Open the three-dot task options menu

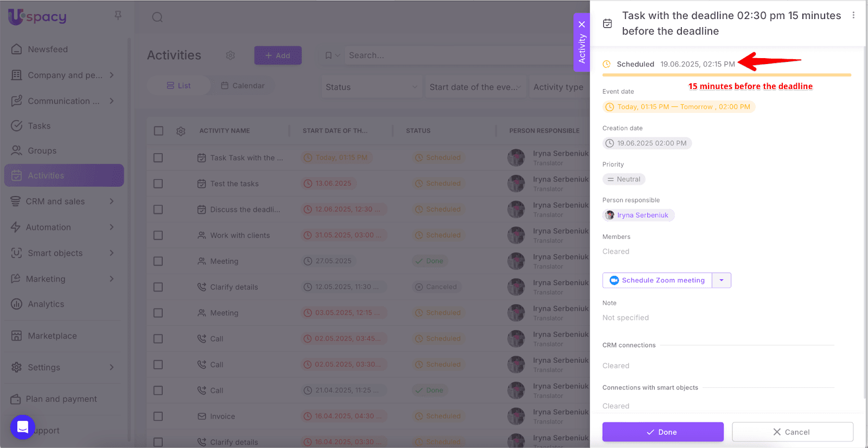(853, 16)
